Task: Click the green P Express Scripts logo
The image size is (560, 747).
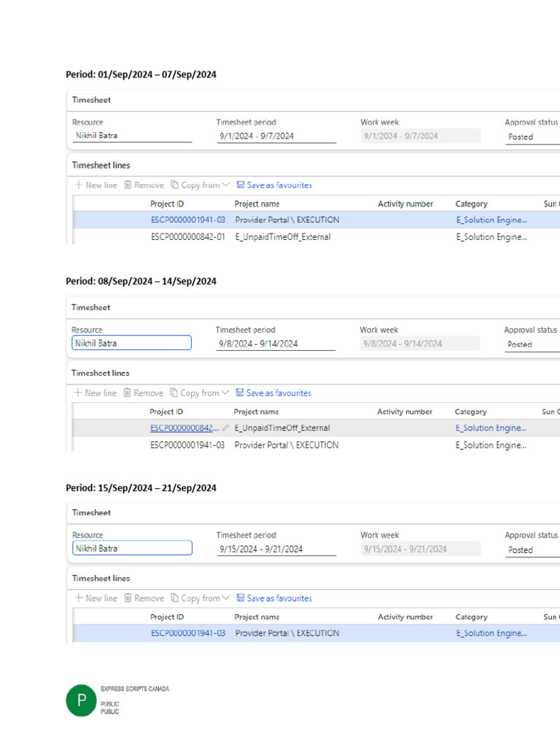Action: tap(81, 701)
